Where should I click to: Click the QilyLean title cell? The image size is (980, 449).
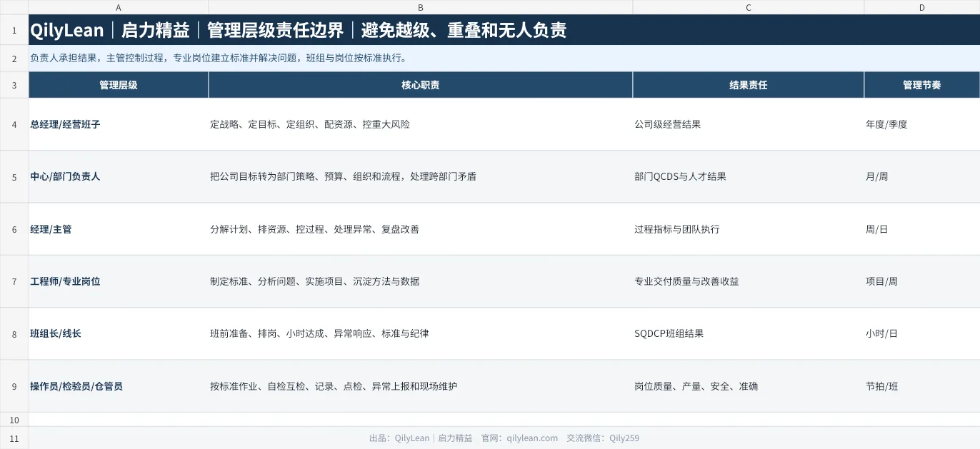coord(504,30)
